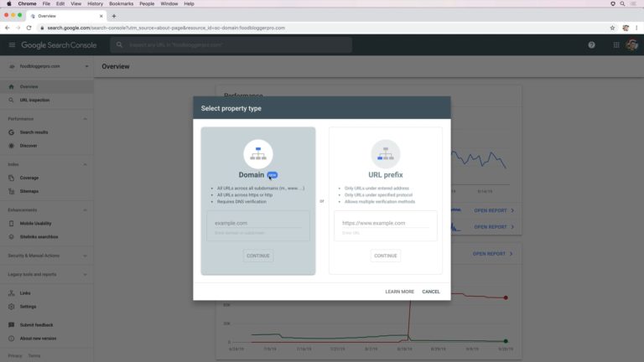Click the Mobile Usability phone icon

(11, 223)
